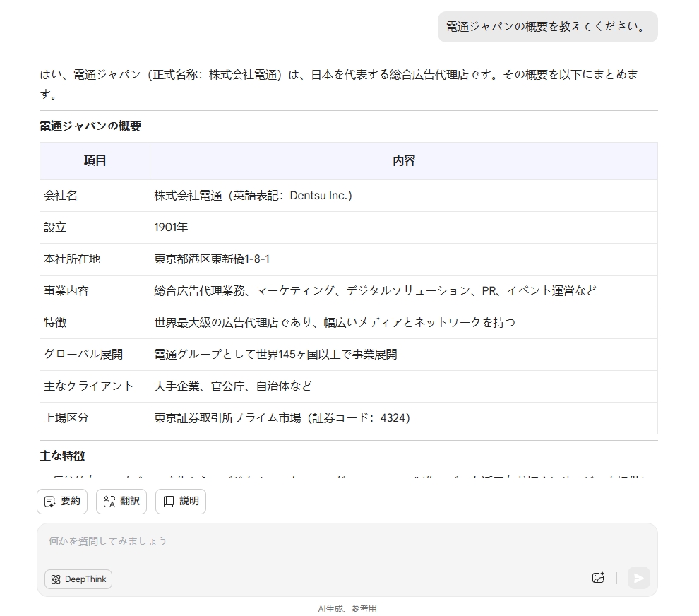Click the 要約 button's summary icon
This screenshot has height=616, width=699.
pyautogui.click(x=50, y=502)
